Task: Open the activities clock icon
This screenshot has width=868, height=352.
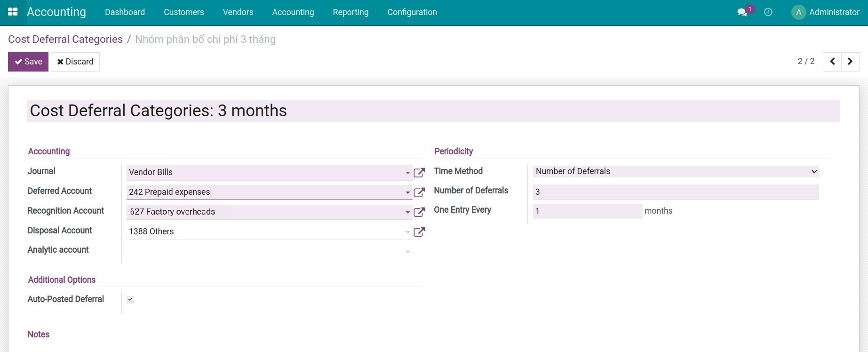Action: click(x=768, y=12)
